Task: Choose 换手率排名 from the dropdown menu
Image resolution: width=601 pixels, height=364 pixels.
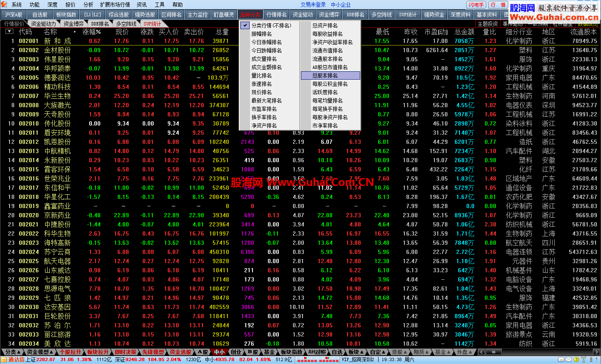Action: point(269,117)
